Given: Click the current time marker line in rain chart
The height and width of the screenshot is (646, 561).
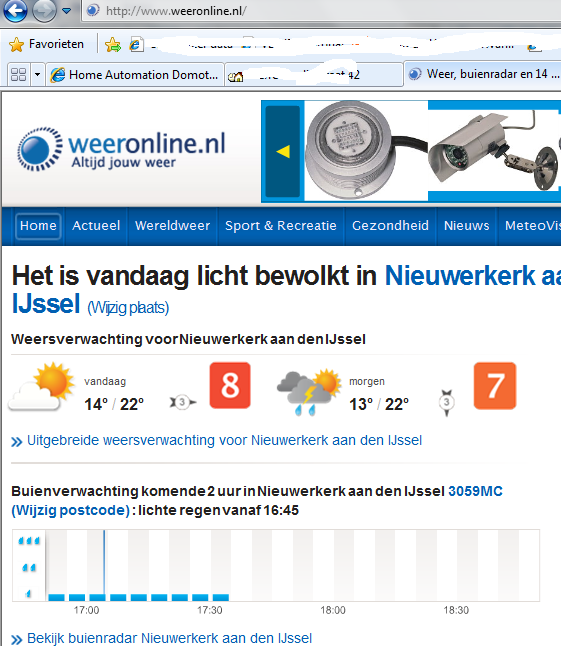Looking at the screenshot, I should point(104,562).
